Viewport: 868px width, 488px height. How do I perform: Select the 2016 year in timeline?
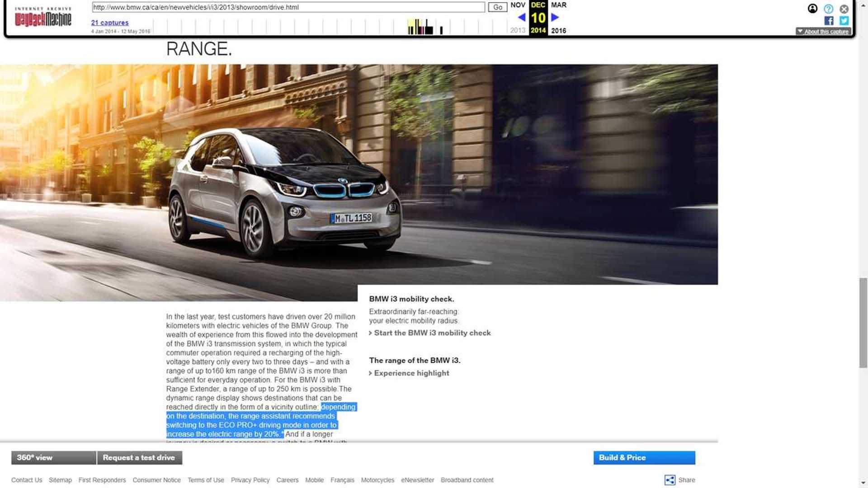tap(558, 31)
